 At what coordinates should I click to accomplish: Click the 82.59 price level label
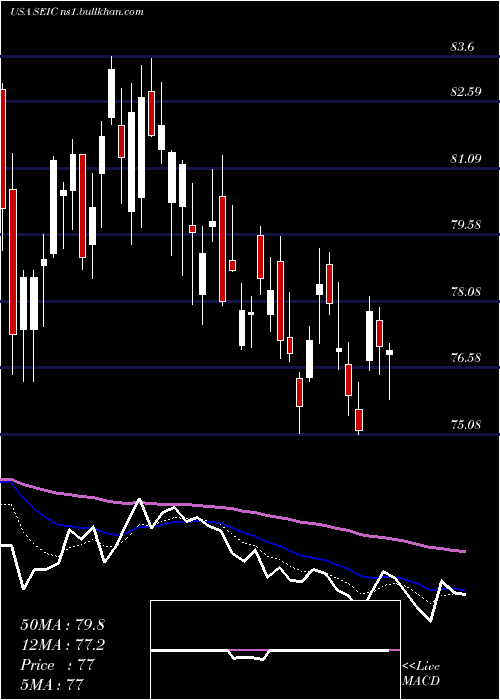(x=466, y=92)
